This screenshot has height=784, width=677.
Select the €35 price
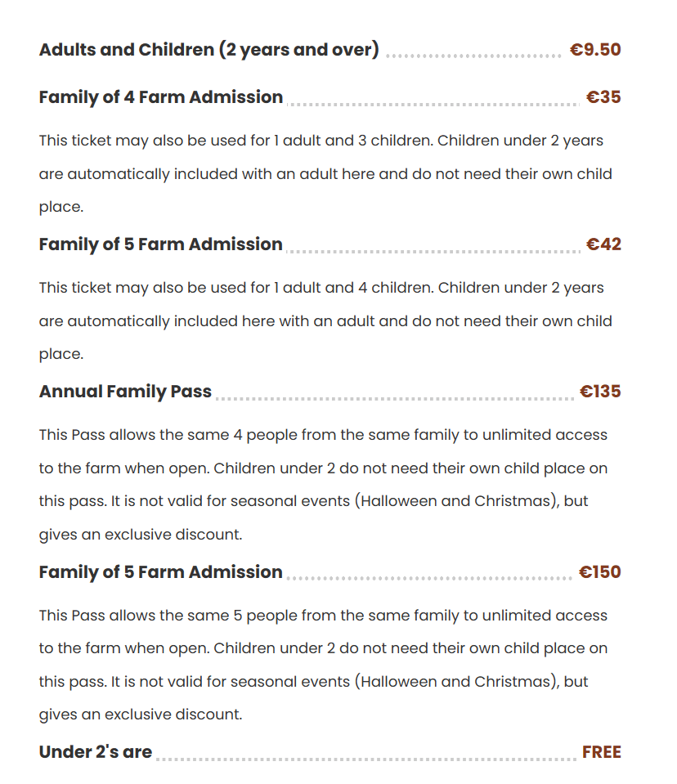coord(603,97)
